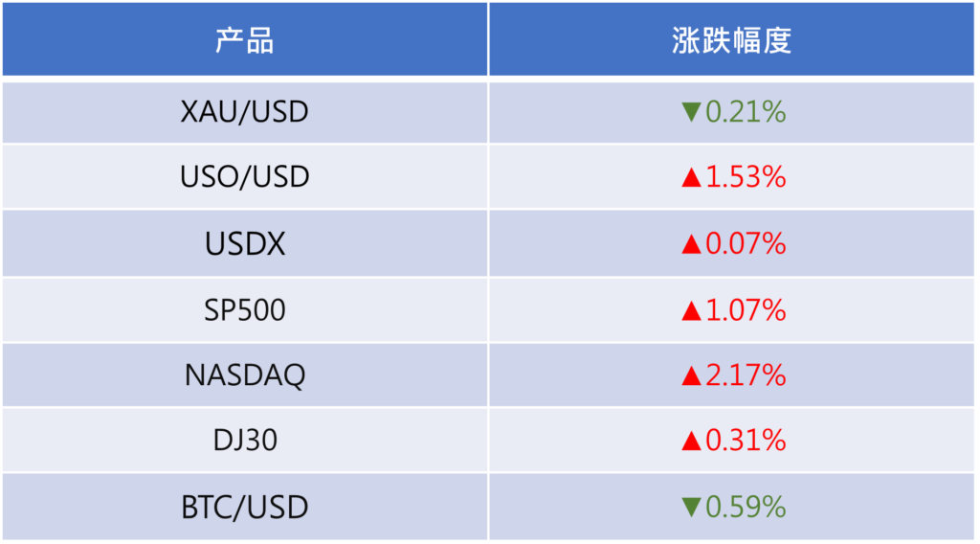The image size is (980, 544).
Task: Click the red up arrow beside 1.07%
Action: tap(692, 310)
